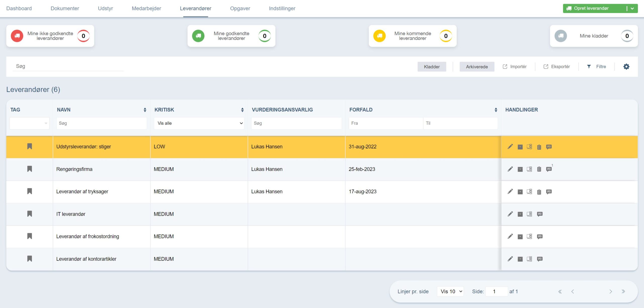Open checklist clipboard for Udstyrsleverandør: stiger
644x308 pixels.
tap(539, 147)
